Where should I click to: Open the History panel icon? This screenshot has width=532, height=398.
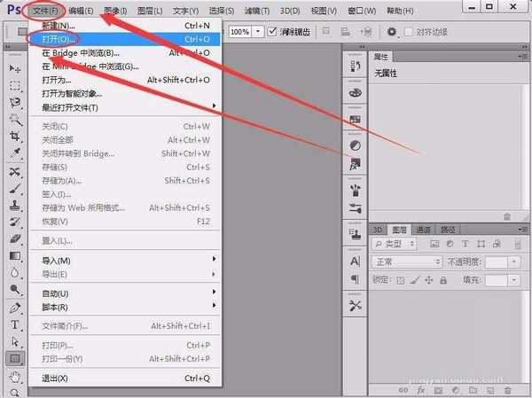[x=356, y=67]
